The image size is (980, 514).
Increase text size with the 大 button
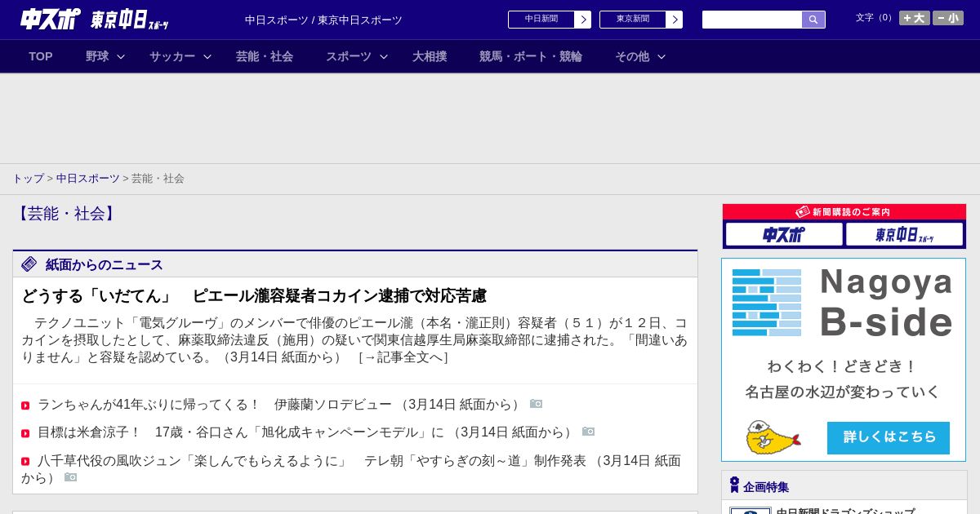click(x=915, y=18)
